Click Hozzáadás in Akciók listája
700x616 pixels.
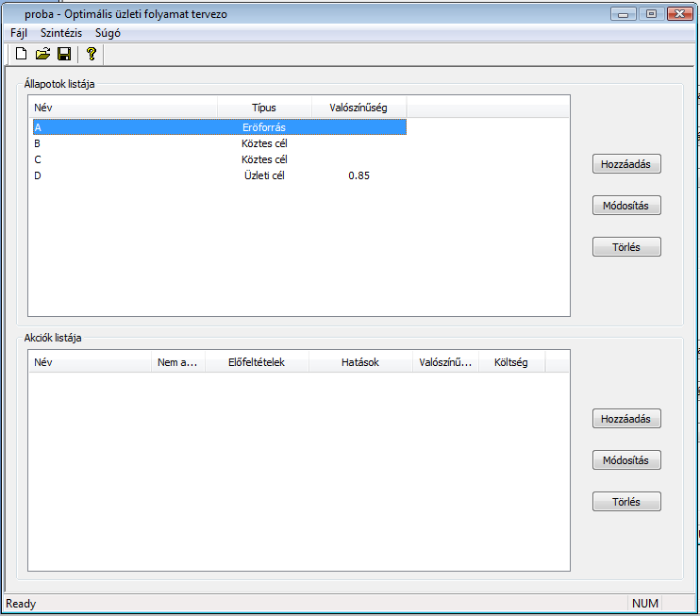626,419
